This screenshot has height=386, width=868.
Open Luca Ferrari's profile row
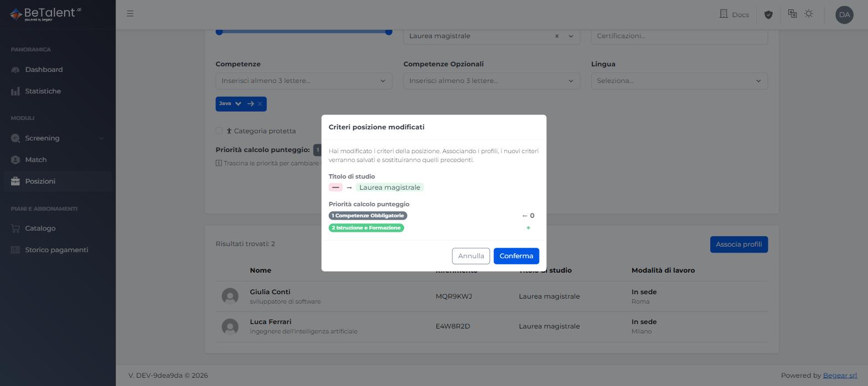tap(492, 326)
